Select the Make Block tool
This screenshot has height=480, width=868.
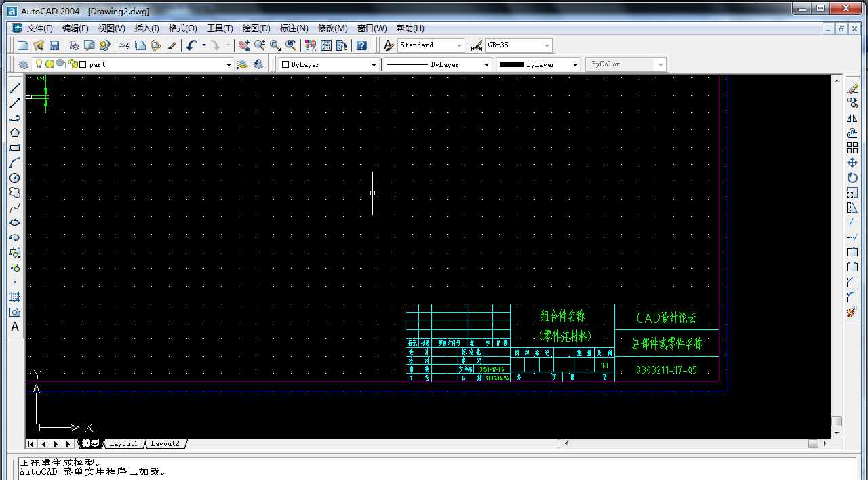point(15,267)
